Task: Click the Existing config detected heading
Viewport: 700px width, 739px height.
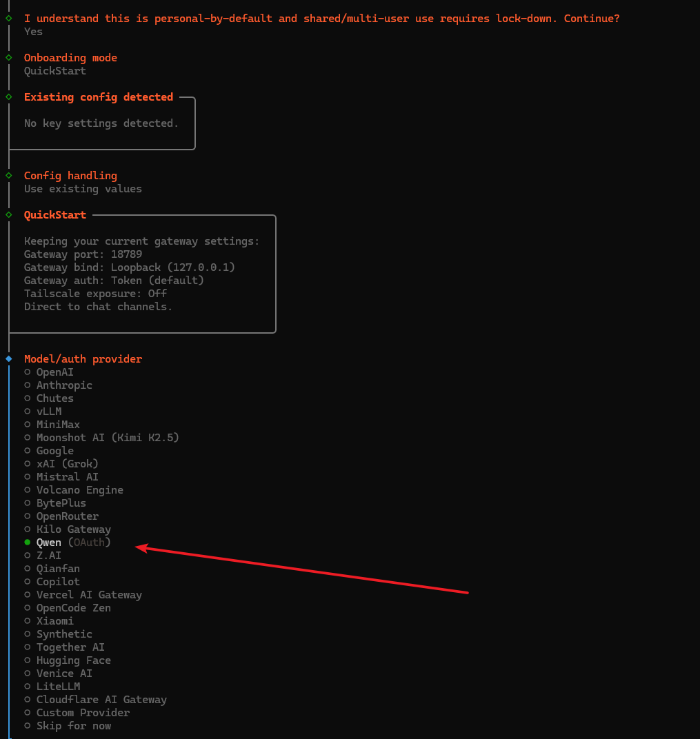Action: point(99,97)
